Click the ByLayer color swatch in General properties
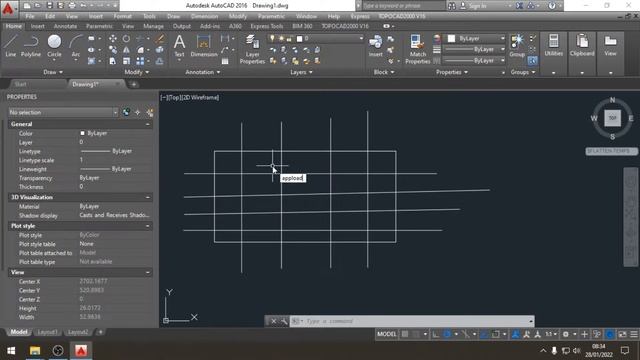 82,133
